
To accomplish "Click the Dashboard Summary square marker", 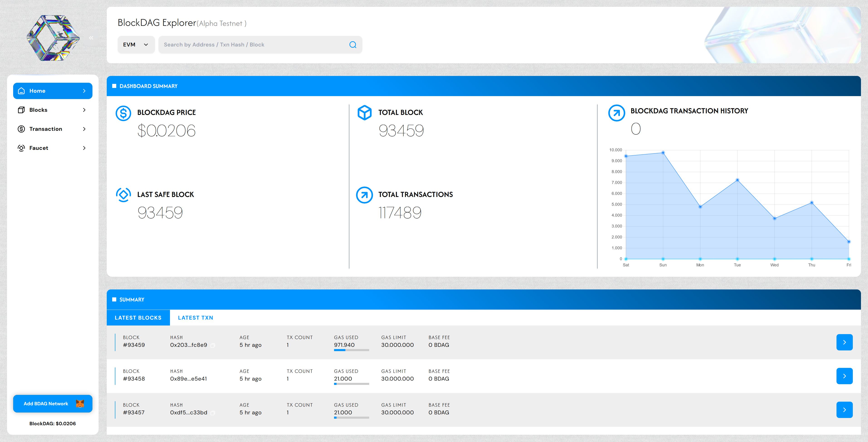I will click(114, 86).
